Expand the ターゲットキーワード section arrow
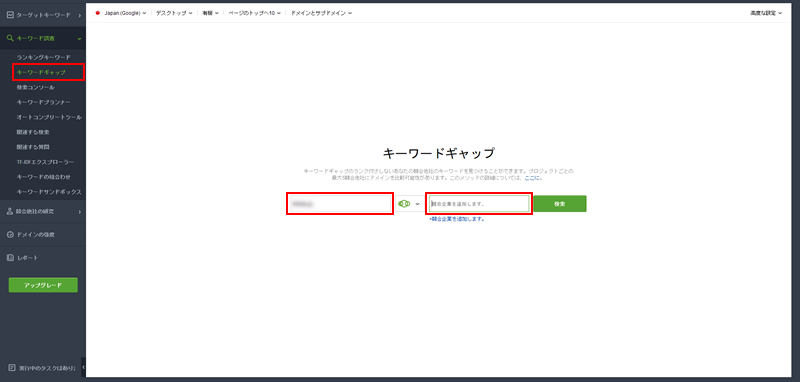Image resolution: width=800 pixels, height=382 pixels. click(80, 16)
